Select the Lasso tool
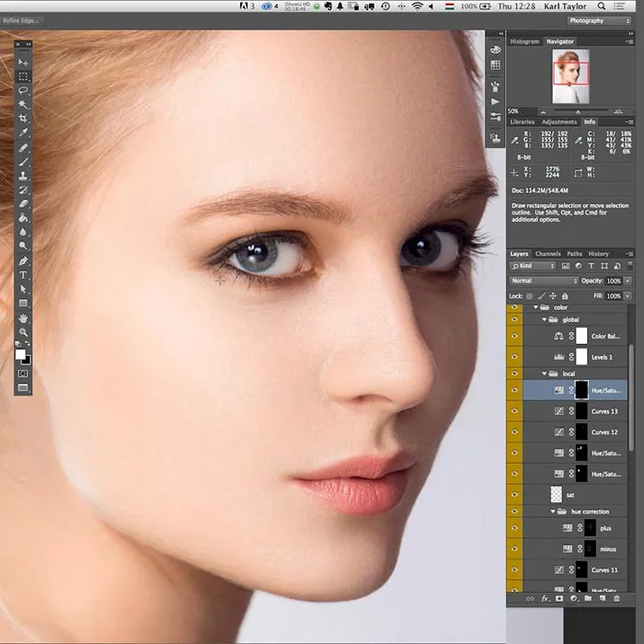Image resolution: width=644 pixels, height=644 pixels. (x=24, y=91)
